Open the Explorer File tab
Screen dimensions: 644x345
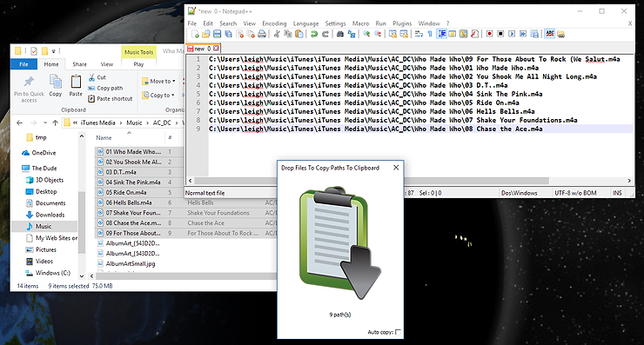(23, 64)
